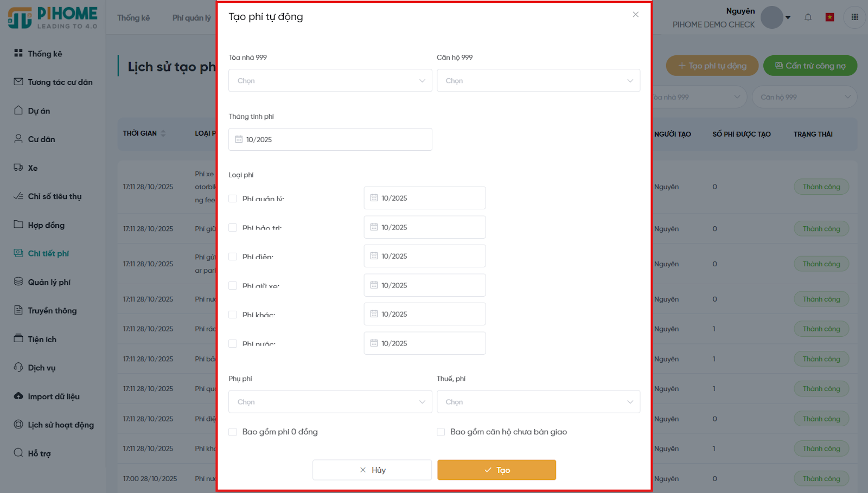This screenshot has height=493, width=868.
Task: Open the apps grid icon
Action: tap(854, 17)
